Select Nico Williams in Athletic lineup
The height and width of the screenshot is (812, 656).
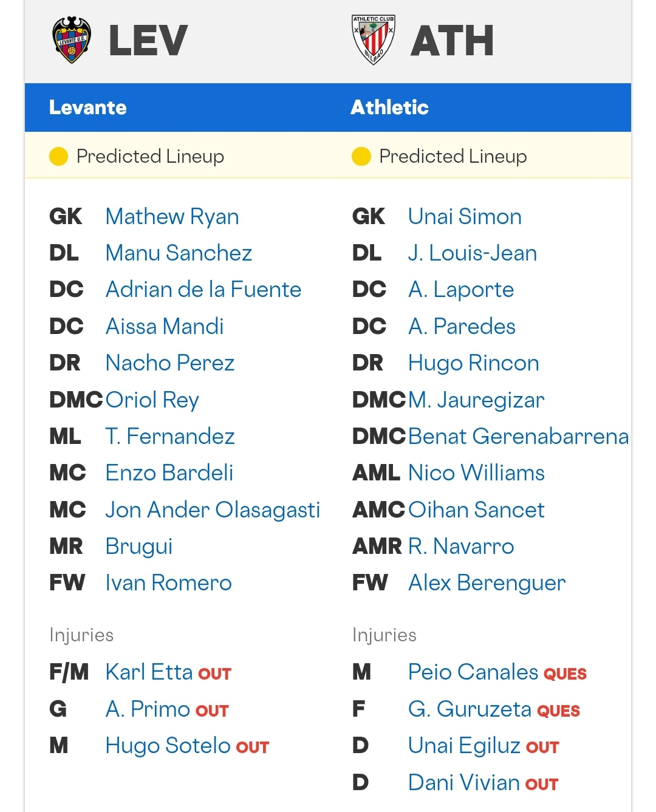476,473
